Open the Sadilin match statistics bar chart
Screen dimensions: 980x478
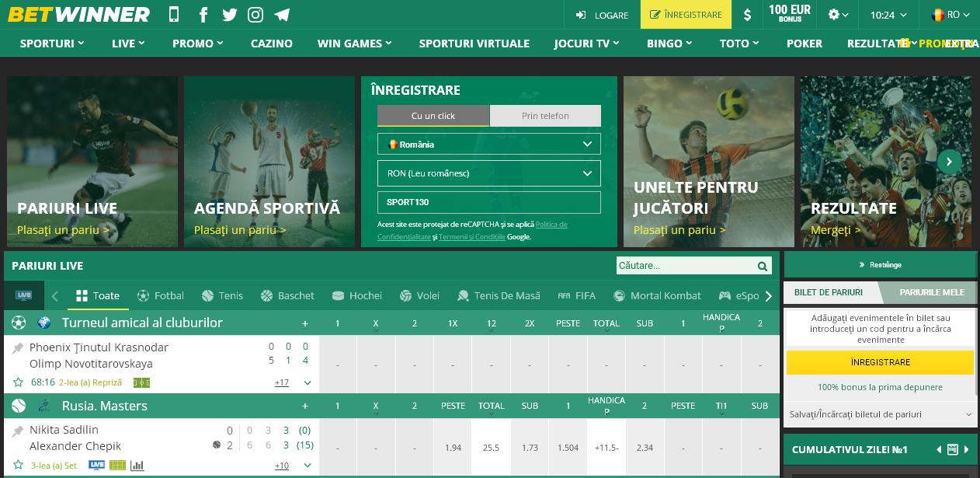pos(137,466)
